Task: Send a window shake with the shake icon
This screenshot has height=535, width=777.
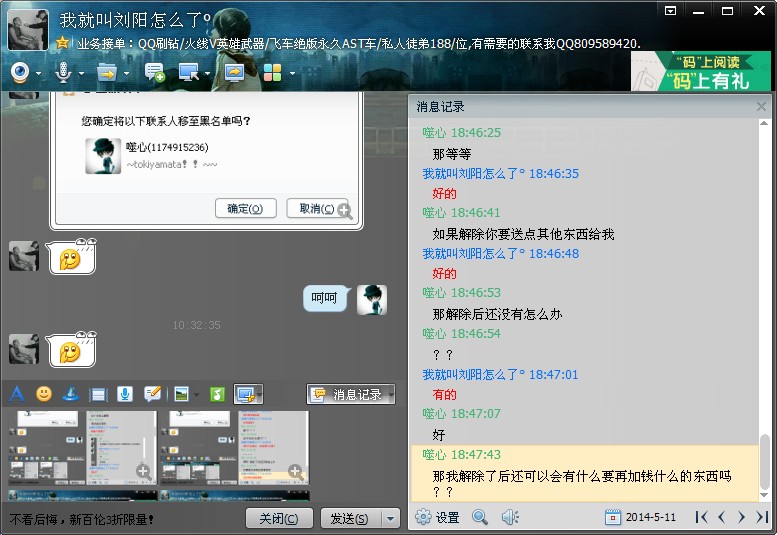Action: tap(98, 395)
